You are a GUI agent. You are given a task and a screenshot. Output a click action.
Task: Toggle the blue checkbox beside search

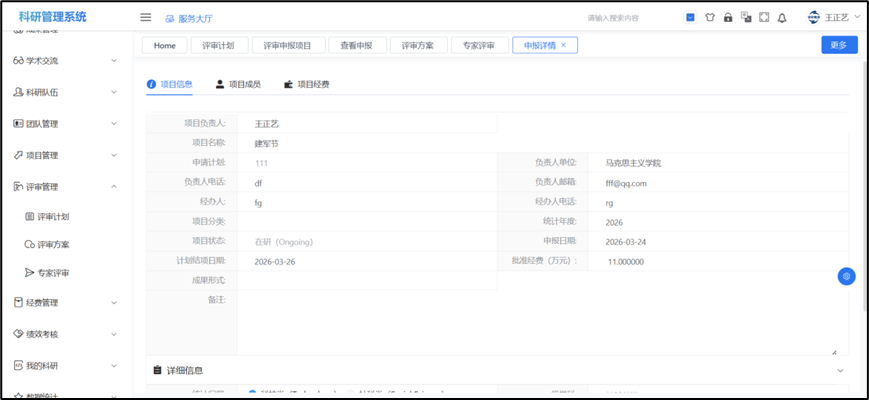pyautogui.click(x=690, y=17)
